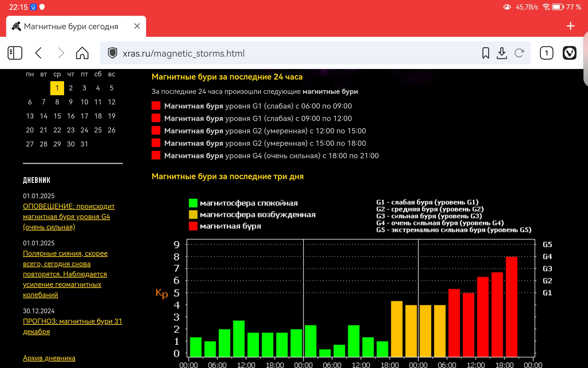Screen dimensions: 588x368
Task: Click the Kp axis label on chart
Action: click(x=161, y=293)
